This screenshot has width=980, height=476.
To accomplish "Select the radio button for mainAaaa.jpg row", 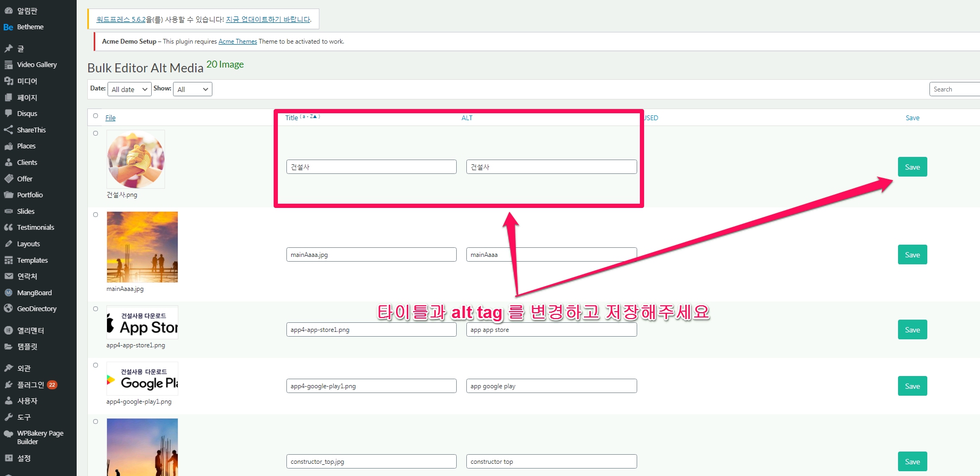I will (96, 215).
